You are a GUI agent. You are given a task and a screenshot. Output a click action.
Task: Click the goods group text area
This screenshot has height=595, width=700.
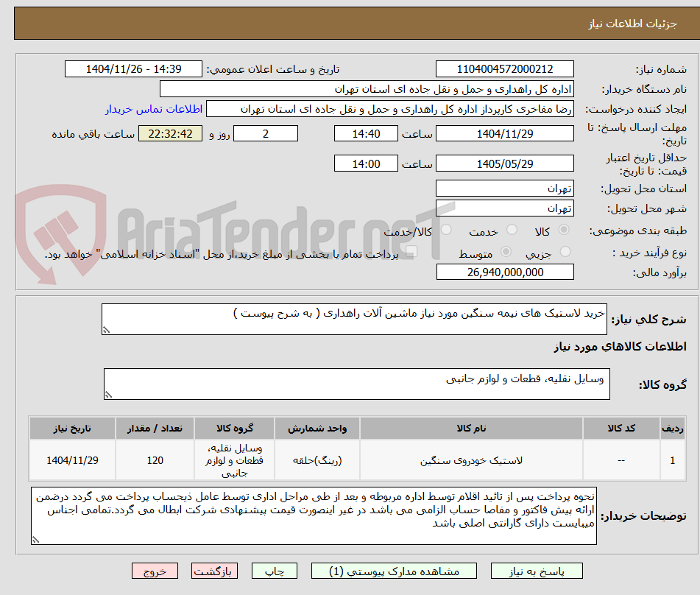coord(357,384)
